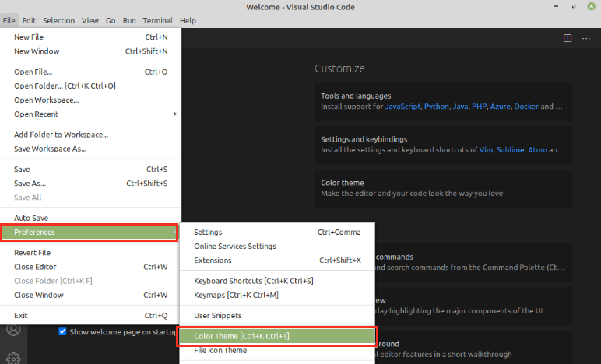The image size is (601, 364).
Task: Toggle Auto Save in File menu
Action: 31,218
